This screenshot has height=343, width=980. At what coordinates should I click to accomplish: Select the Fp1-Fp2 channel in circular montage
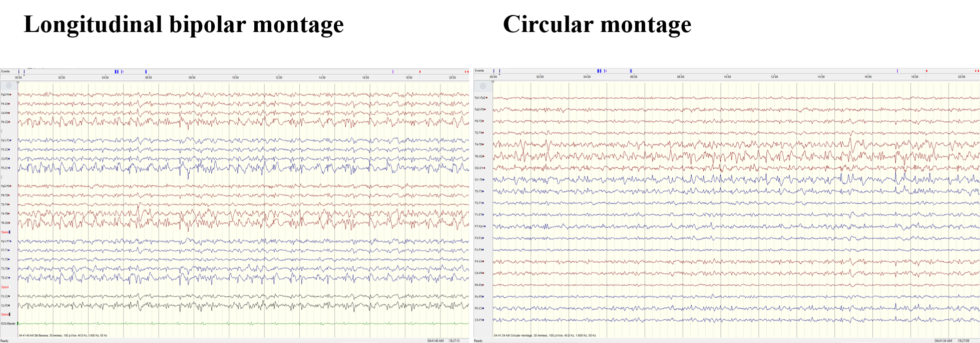[480, 98]
